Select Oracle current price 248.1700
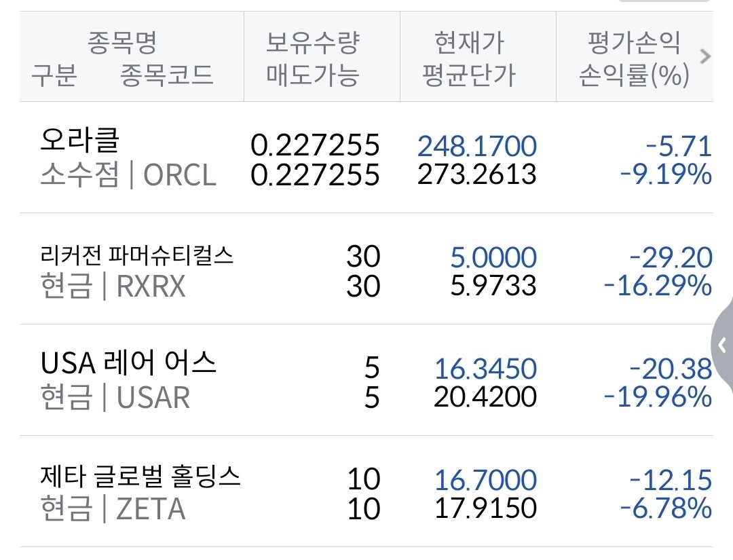 477,146
